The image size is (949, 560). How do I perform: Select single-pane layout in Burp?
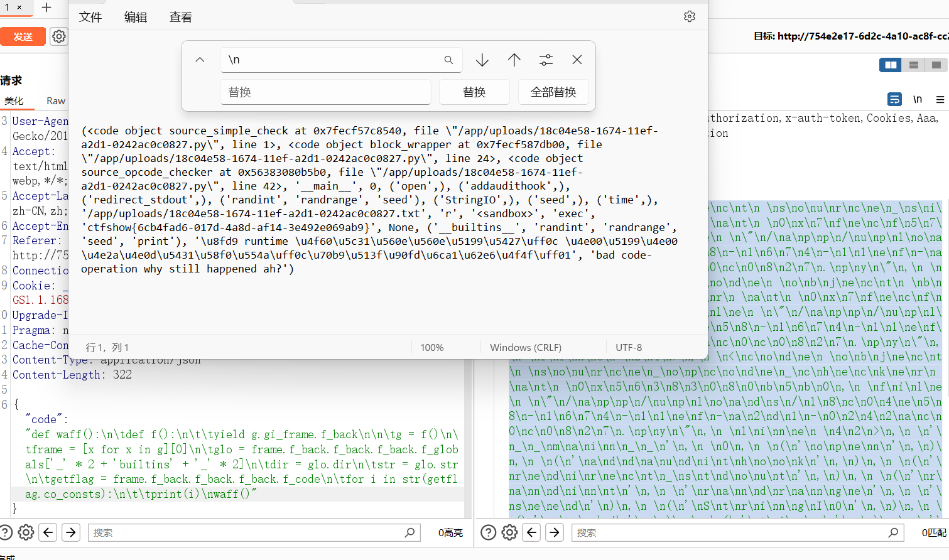pyautogui.click(x=936, y=65)
